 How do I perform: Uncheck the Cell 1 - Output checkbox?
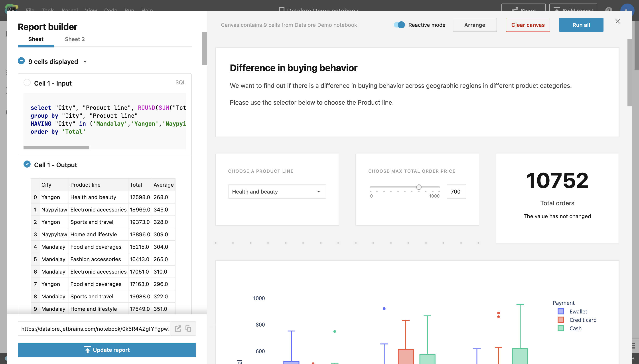pos(27,164)
